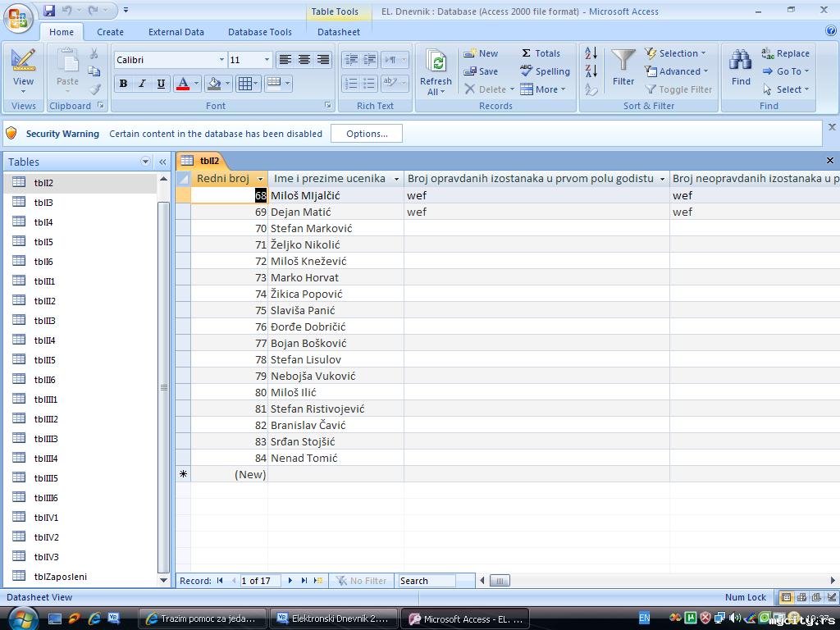Click the security warning Options button

click(x=366, y=134)
